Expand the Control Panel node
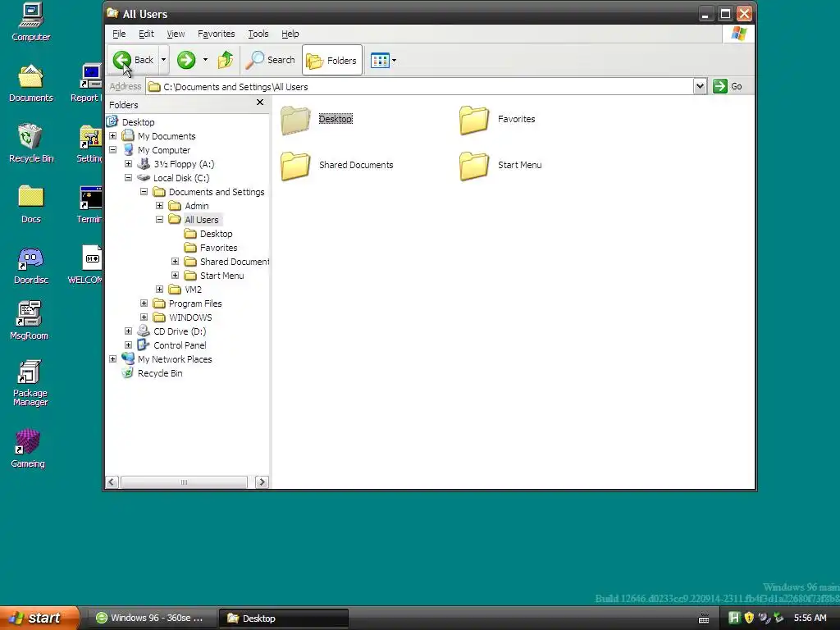Image resolution: width=840 pixels, height=630 pixels. click(129, 345)
